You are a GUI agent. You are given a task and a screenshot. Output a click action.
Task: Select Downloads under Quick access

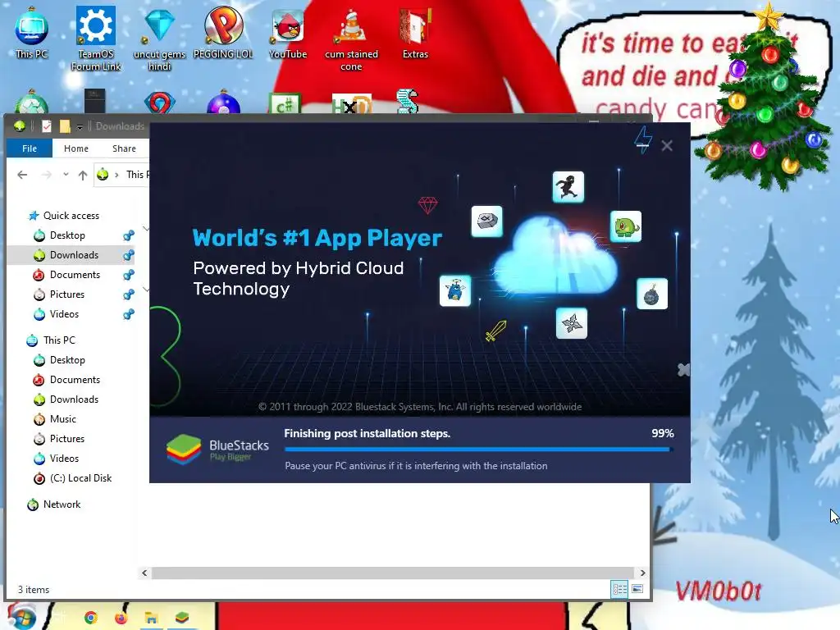[x=74, y=255]
